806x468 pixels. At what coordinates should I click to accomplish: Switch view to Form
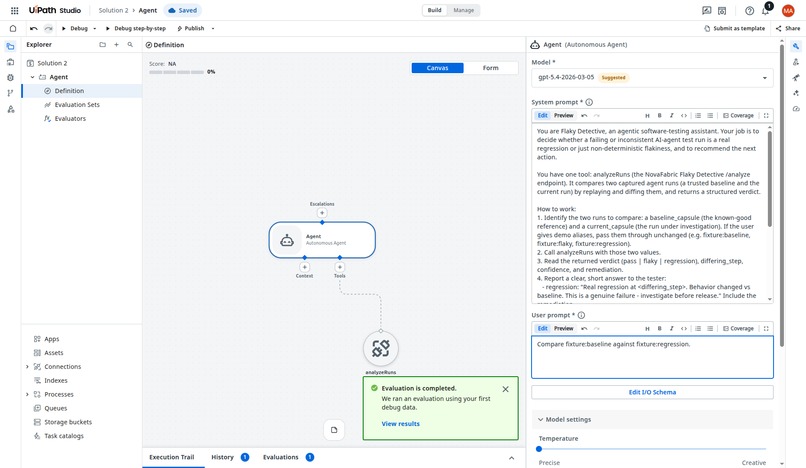pos(490,68)
